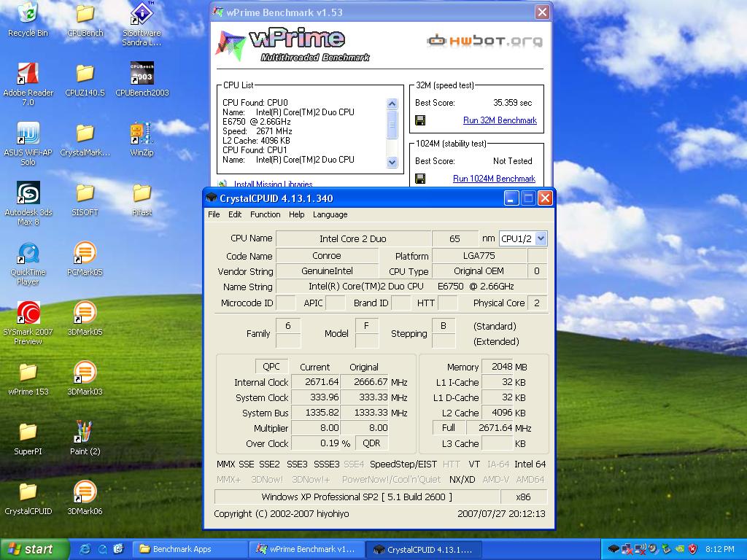Open the File menu in CrystalCPUID
Viewport: 747px width, 560px height.
pos(214,214)
